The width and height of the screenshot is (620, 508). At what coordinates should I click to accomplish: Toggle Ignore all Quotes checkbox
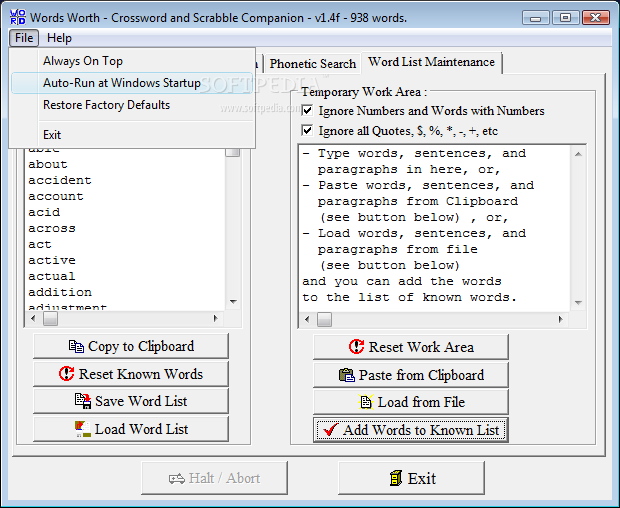[307, 130]
